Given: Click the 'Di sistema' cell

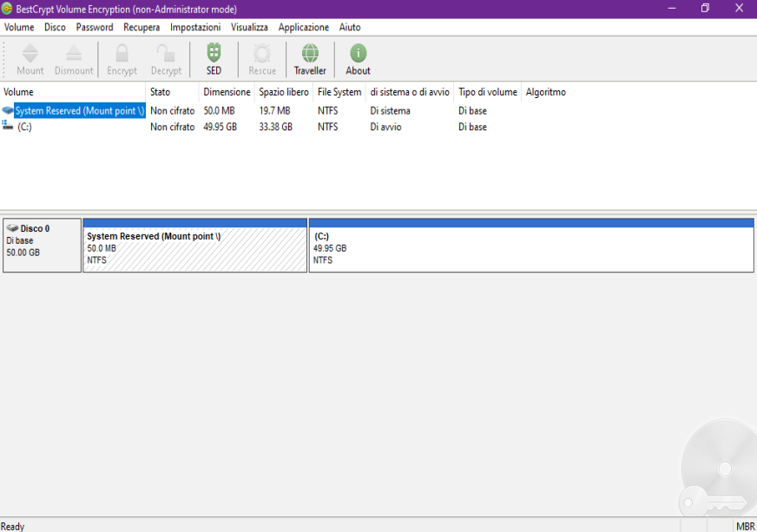Looking at the screenshot, I should pos(390,110).
